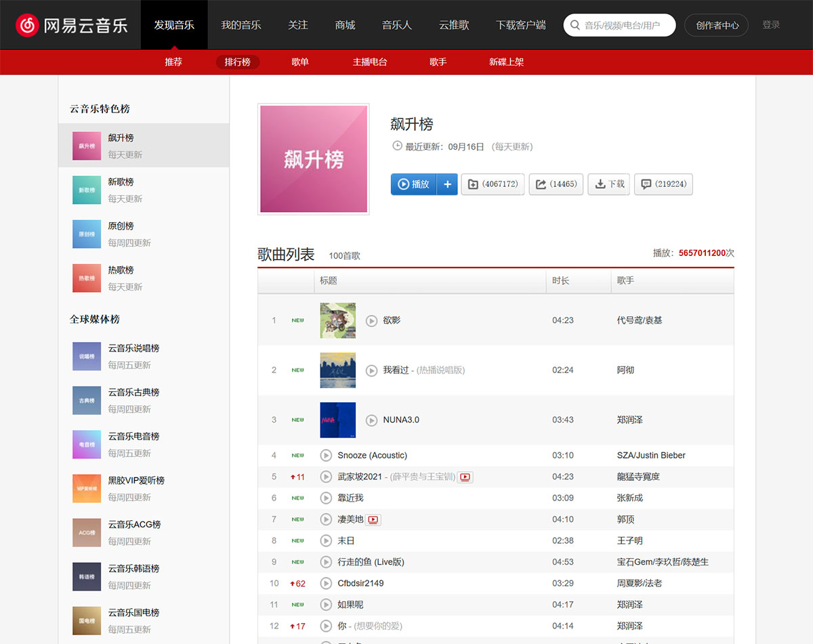This screenshot has height=644, width=813.
Task: Click the 登录 link
Action: coord(771,24)
